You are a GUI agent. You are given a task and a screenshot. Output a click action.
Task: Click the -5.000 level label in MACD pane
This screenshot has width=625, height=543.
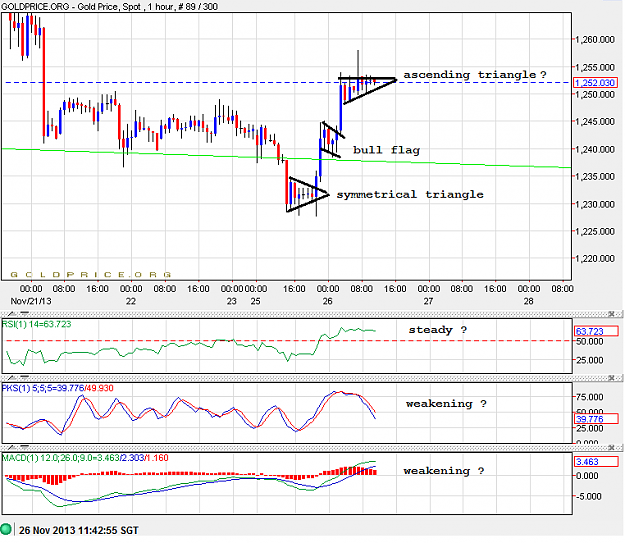(x=590, y=496)
